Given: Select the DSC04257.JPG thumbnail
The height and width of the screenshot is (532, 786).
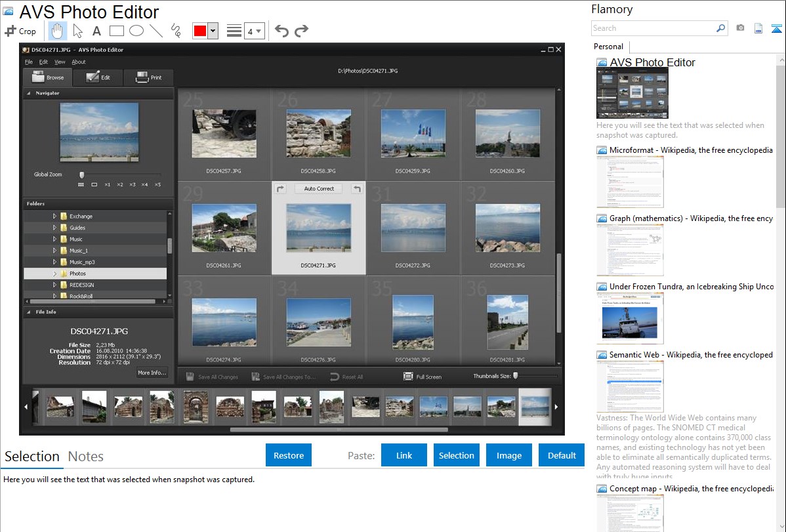Looking at the screenshot, I should click(224, 134).
